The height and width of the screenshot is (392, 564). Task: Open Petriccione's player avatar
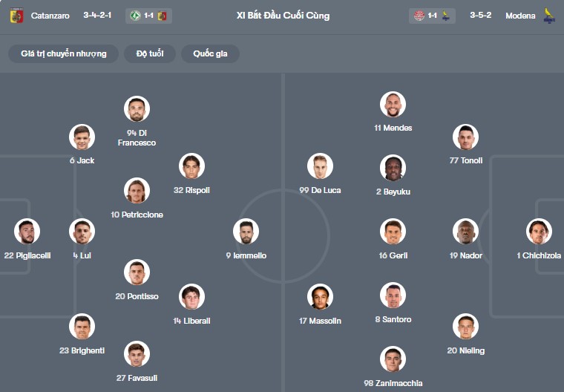[x=137, y=191]
